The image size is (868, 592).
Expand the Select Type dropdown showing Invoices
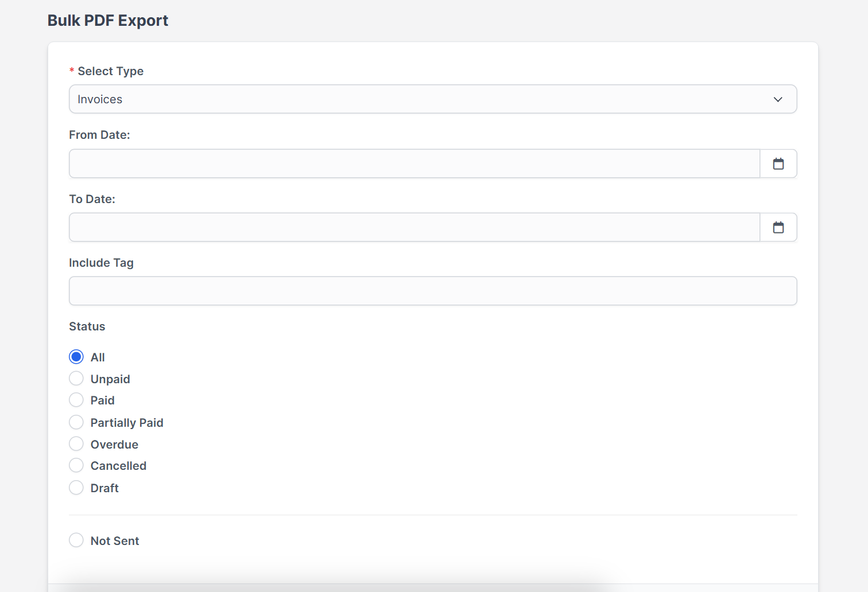(433, 99)
